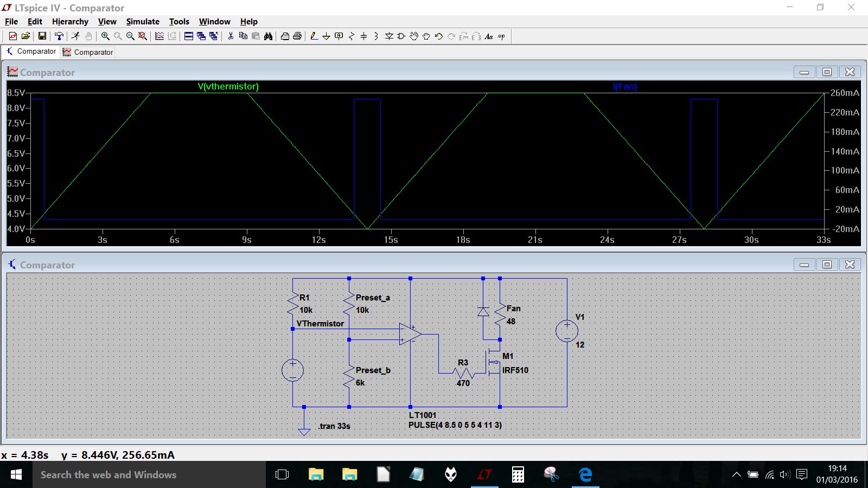The width and height of the screenshot is (868, 488).
Task: Maximize the waveform Comparator subwindow
Action: coord(827,72)
